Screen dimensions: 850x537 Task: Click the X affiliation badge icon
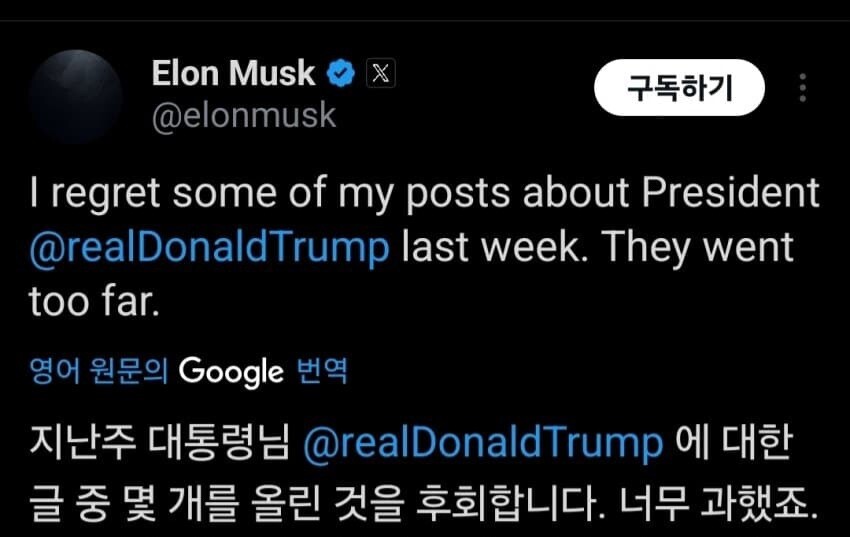pyautogui.click(x=381, y=72)
